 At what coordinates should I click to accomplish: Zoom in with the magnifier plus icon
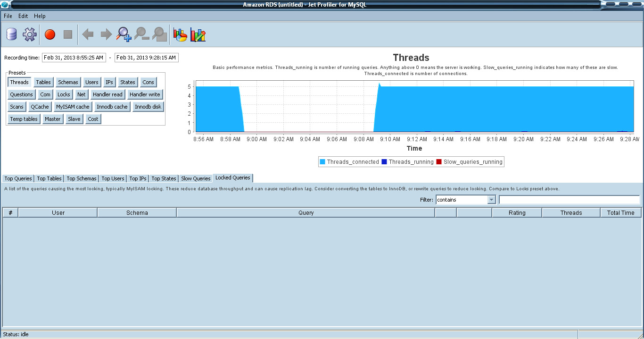(124, 34)
